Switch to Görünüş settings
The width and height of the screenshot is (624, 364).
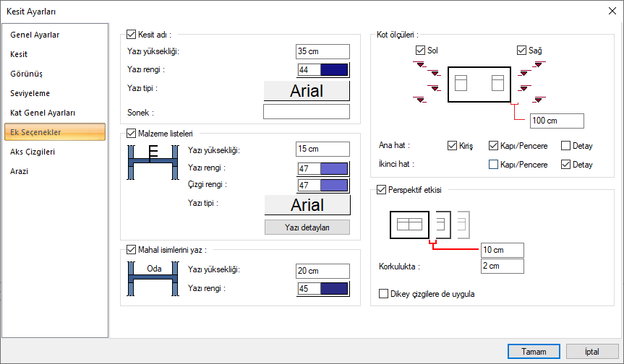point(55,74)
